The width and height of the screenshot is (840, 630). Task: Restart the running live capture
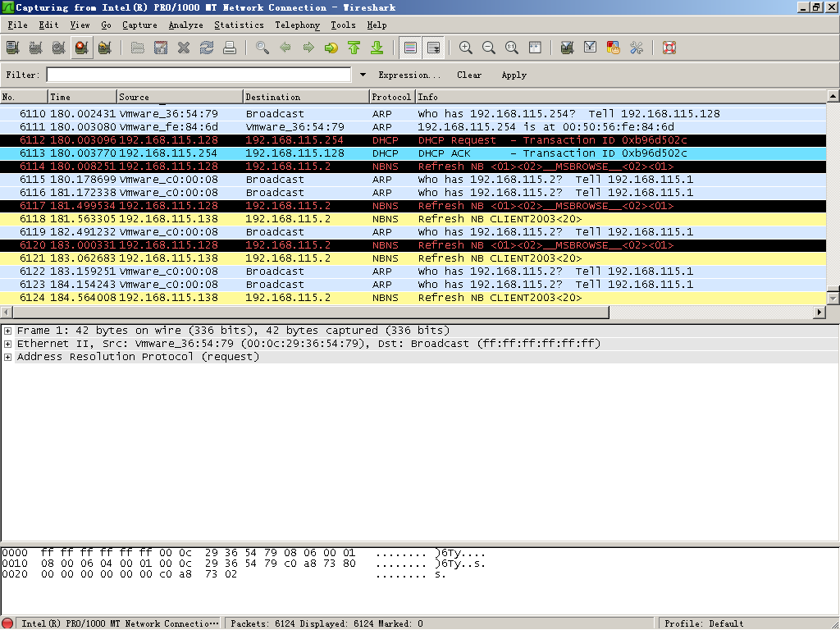(105, 48)
